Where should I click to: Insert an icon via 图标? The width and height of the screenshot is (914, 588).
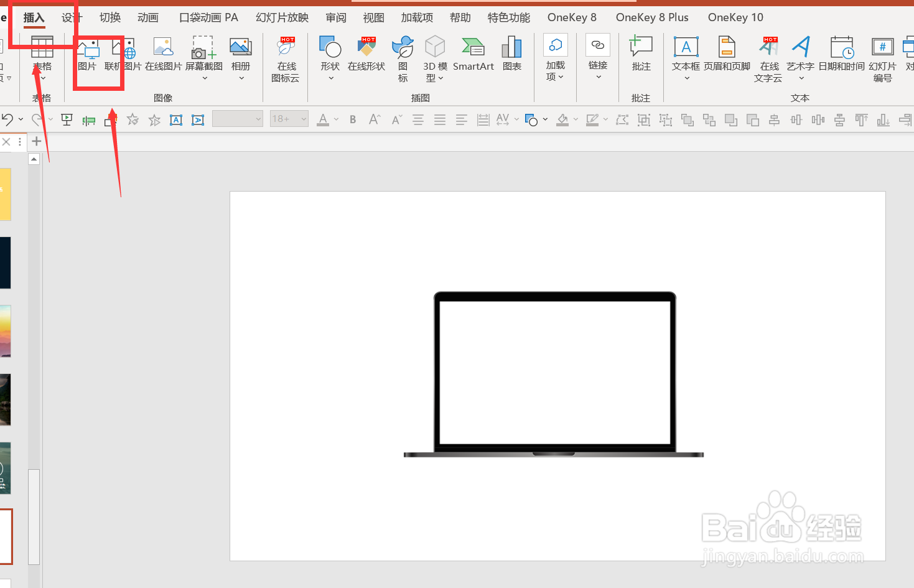(403, 60)
